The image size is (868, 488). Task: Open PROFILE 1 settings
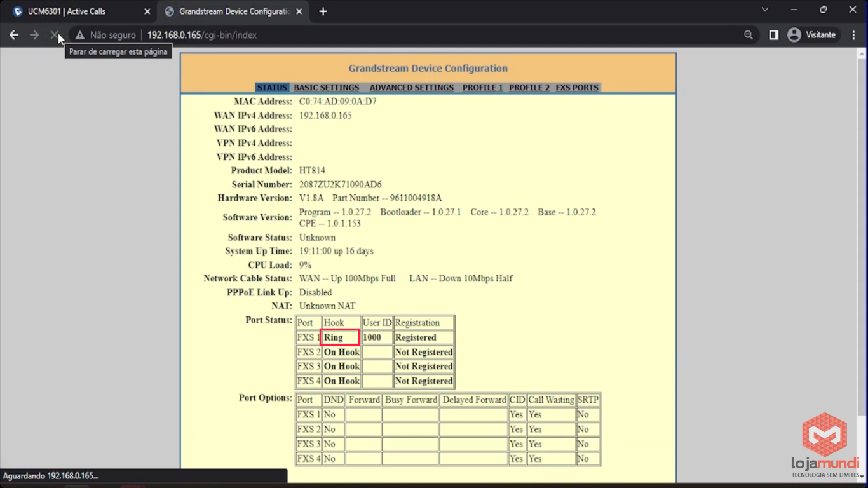pyautogui.click(x=482, y=88)
